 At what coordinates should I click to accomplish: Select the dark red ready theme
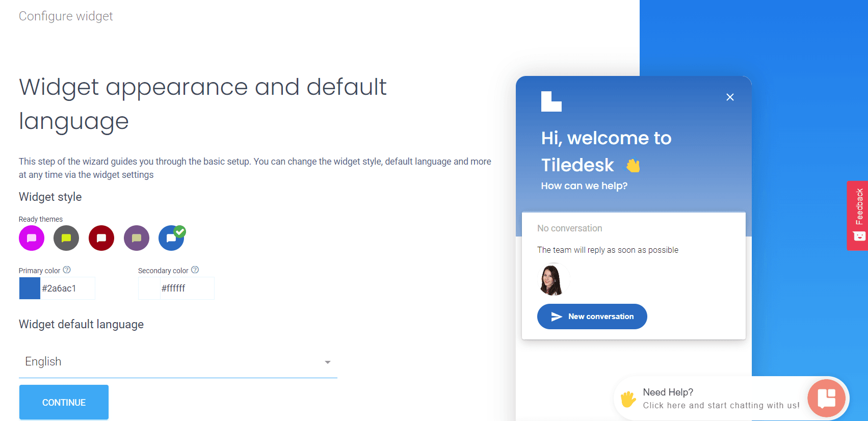click(101, 238)
